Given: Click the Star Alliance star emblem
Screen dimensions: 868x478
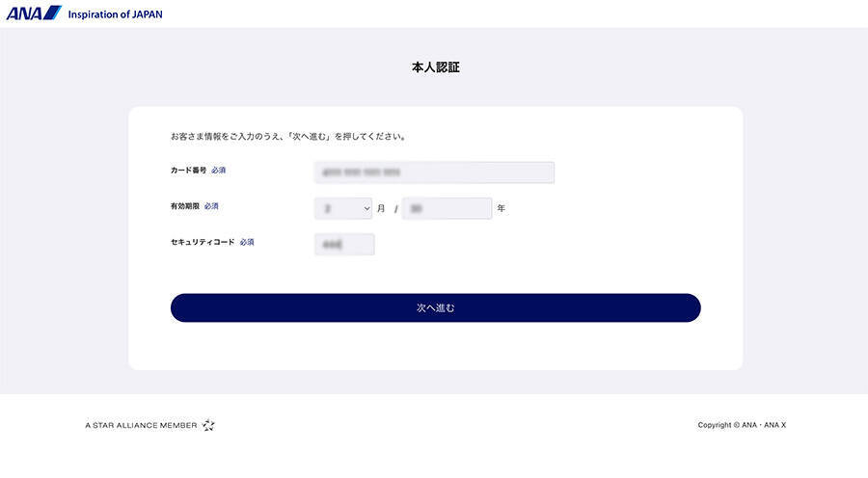Looking at the screenshot, I should (208, 425).
